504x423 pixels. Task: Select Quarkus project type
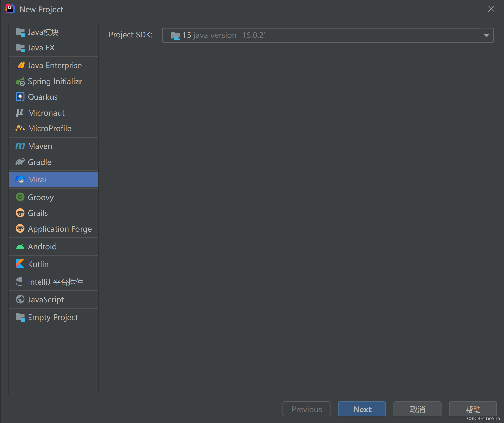point(53,97)
